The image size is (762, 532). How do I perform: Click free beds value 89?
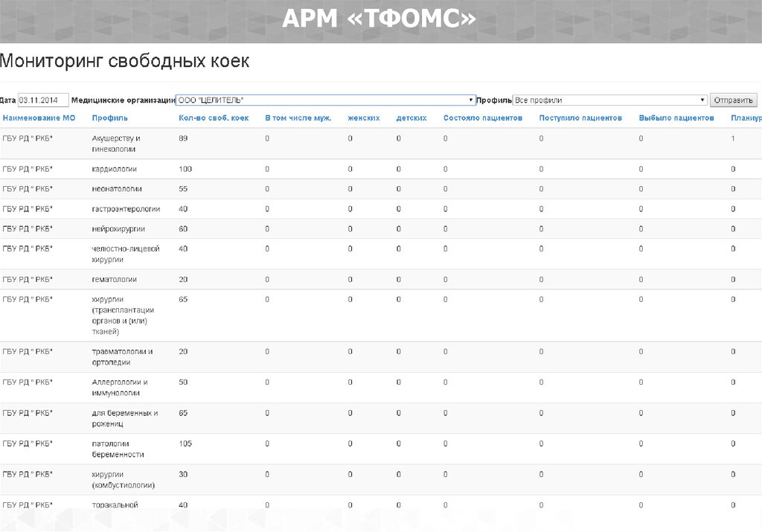pyautogui.click(x=183, y=138)
